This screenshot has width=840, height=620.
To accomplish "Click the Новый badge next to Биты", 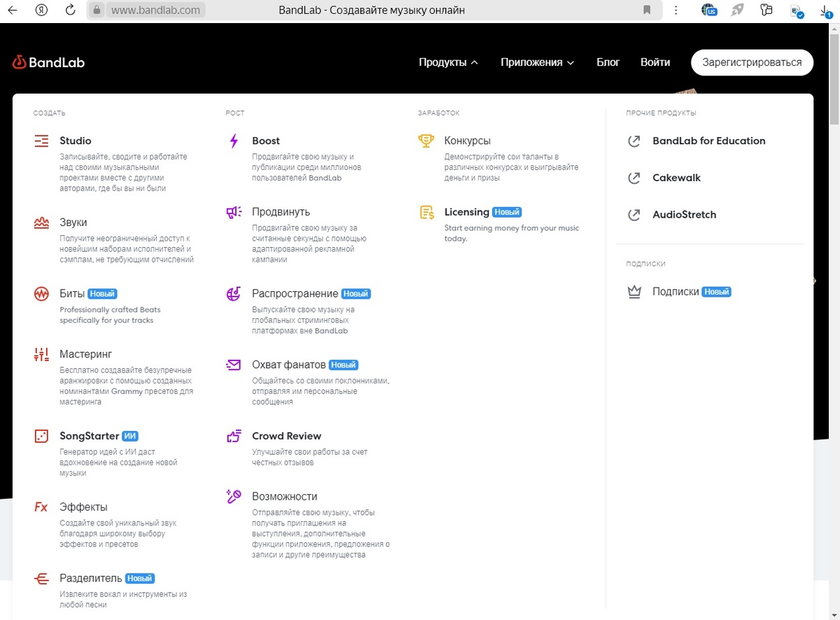I will [x=102, y=294].
